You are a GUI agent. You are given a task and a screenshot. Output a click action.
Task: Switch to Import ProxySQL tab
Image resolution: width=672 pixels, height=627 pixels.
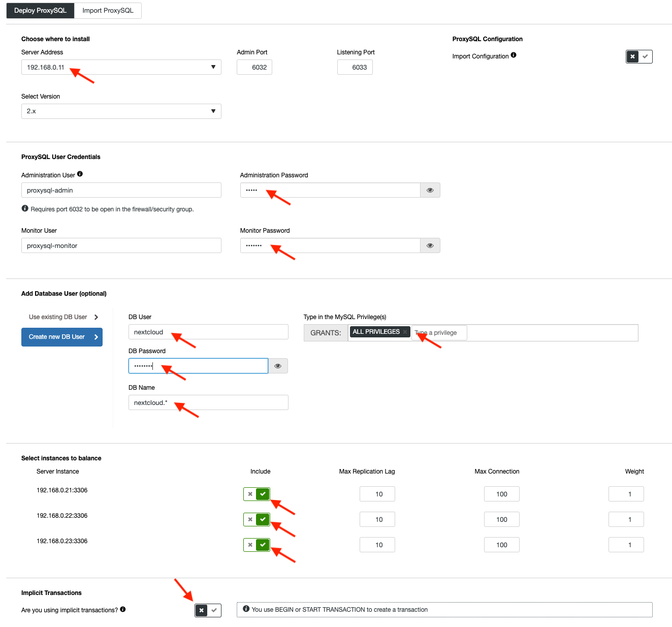pos(108,11)
